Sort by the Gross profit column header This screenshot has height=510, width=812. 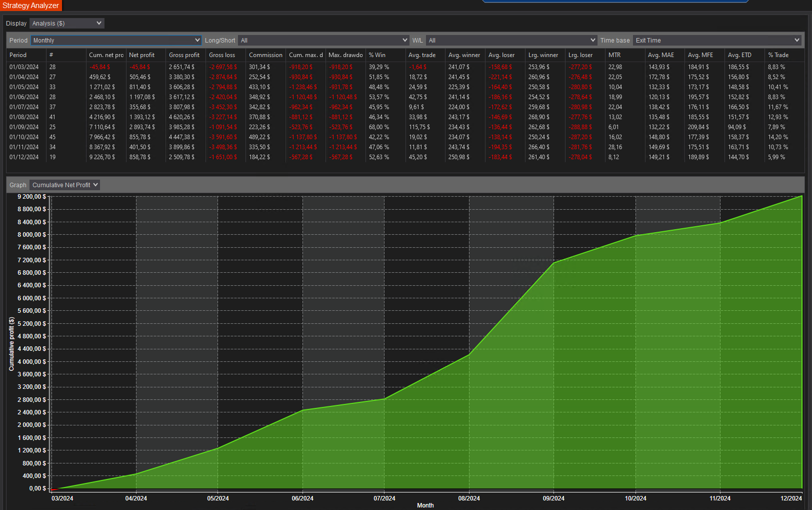(x=186, y=55)
